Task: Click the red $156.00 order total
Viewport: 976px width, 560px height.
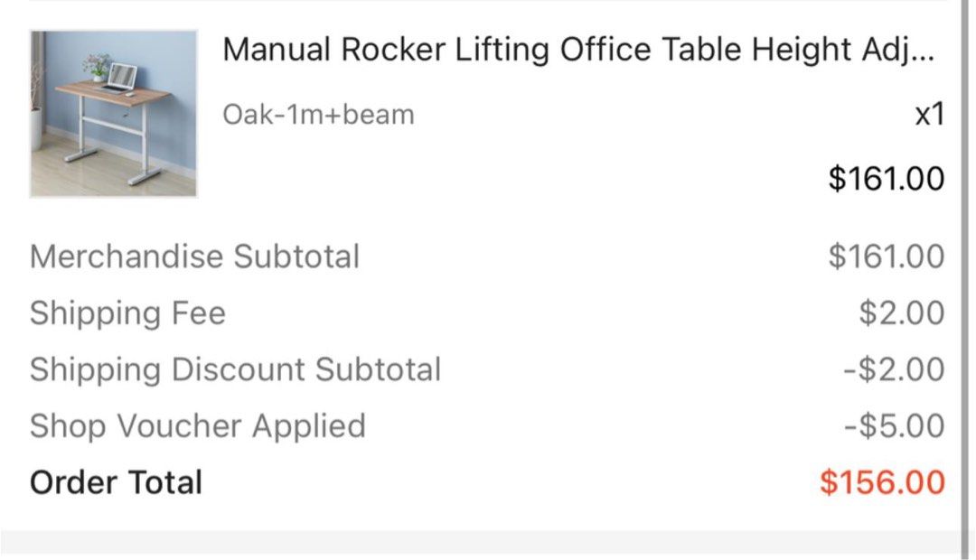Action: (881, 482)
